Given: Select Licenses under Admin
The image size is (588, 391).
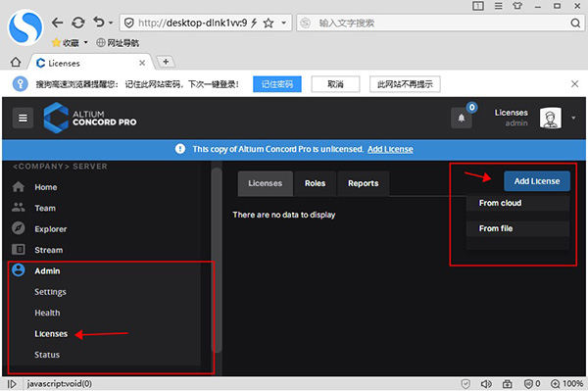Looking at the screenshot, I should [51, 333].
